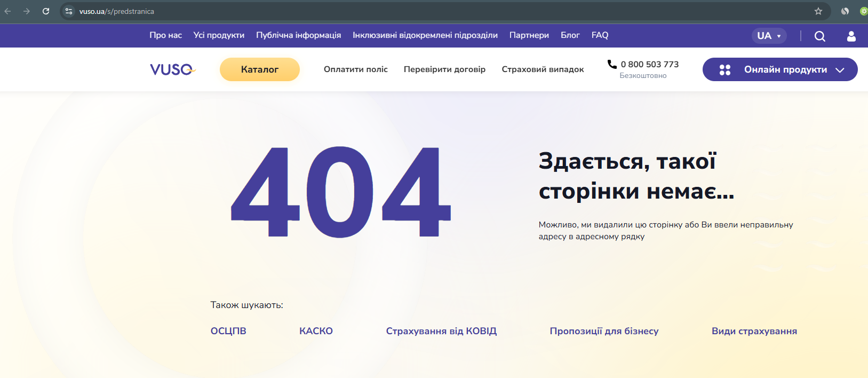Screen dimensions: 868x378
Task: Click the Перевірити договір link
Action: (445, 69)
